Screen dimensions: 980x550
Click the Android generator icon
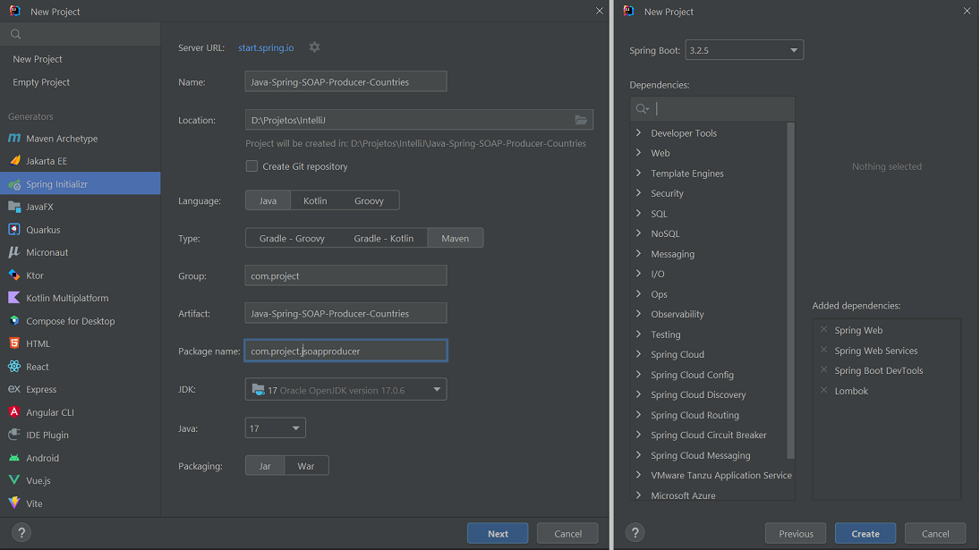(x=13, y=458)
